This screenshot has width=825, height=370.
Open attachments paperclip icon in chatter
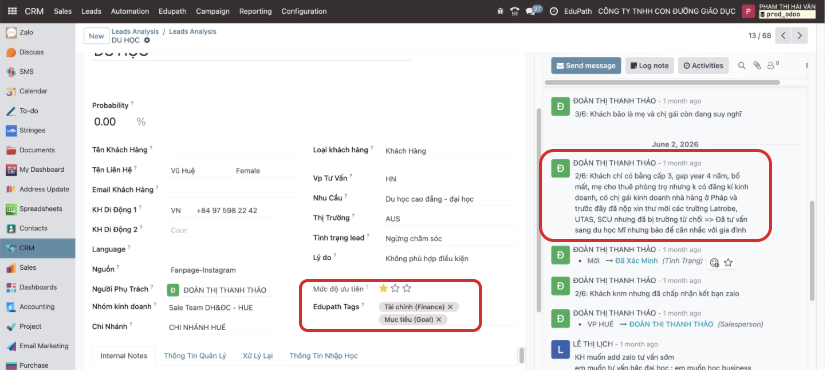(x=757, y=66)
